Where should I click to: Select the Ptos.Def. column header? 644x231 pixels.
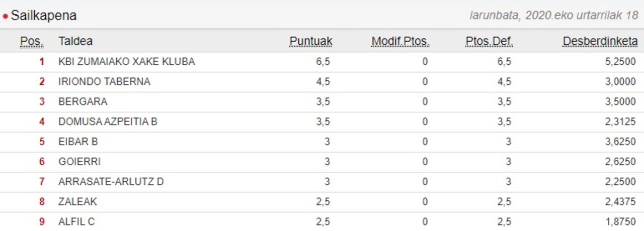click(x=489, y=41)
